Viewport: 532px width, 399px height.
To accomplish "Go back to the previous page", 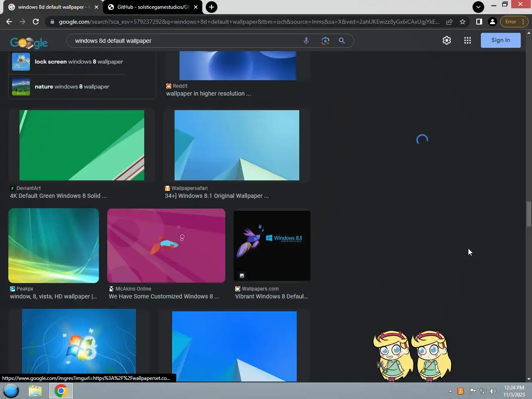I will click(x=9, y=22).
